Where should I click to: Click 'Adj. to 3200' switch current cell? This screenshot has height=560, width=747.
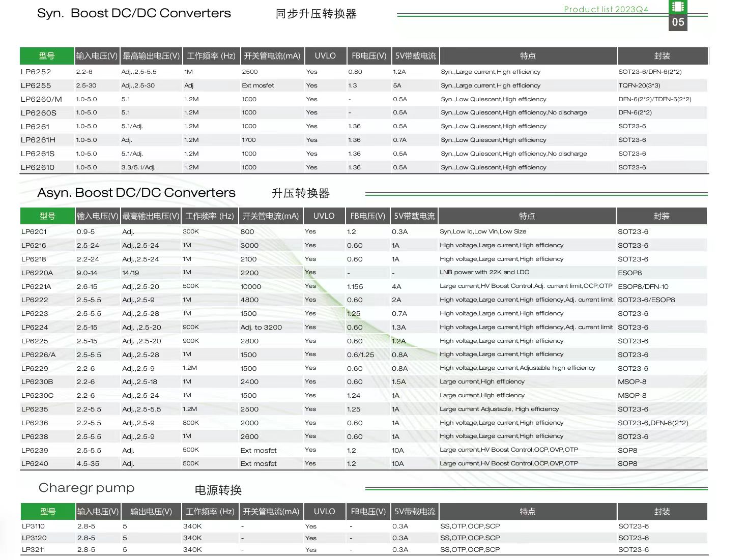[x=261, y=327]
